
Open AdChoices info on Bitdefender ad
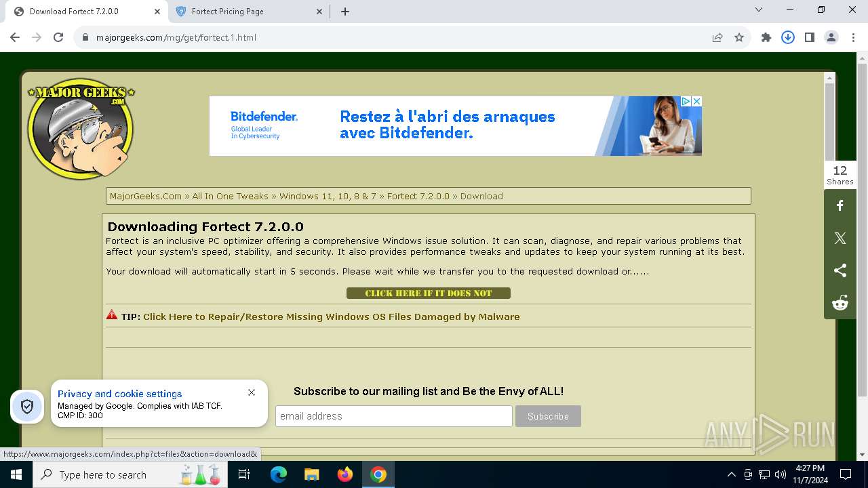pos(686,101)
